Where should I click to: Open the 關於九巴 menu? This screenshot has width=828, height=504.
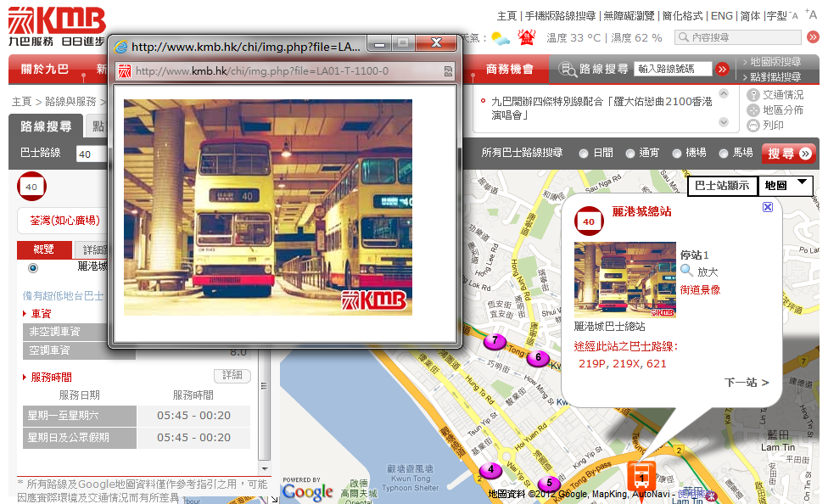[x=45, y=70]
